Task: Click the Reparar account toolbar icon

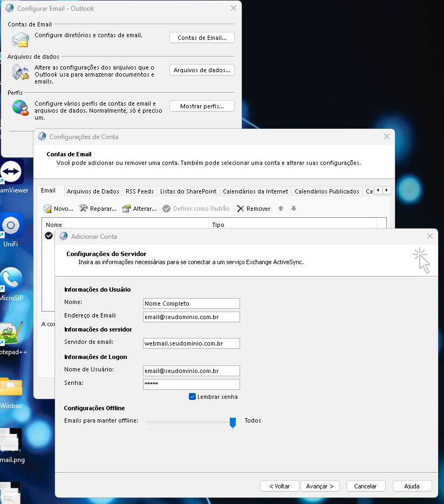Action: 84,209
